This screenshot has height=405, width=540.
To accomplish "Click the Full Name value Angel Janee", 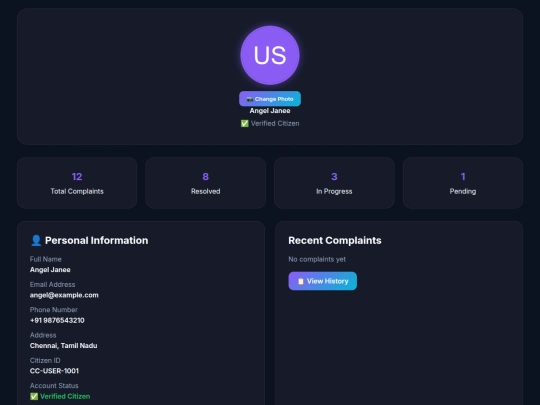I will point(50,270).
